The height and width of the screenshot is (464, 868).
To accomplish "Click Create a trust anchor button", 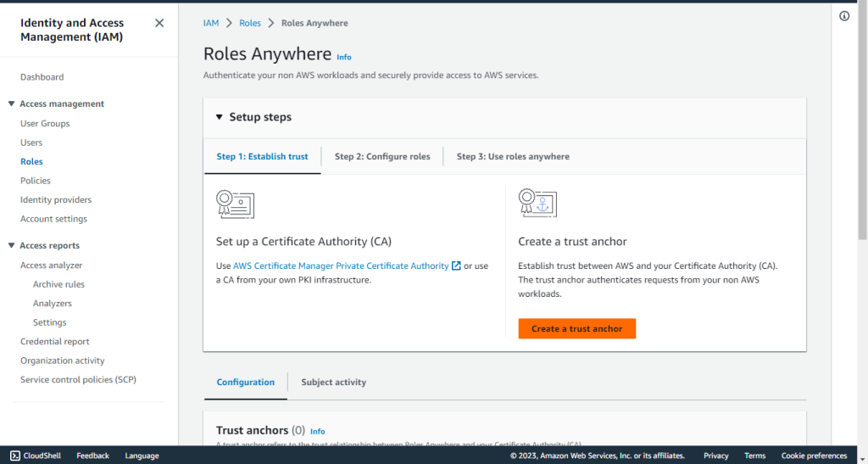I will pos(576,328).
